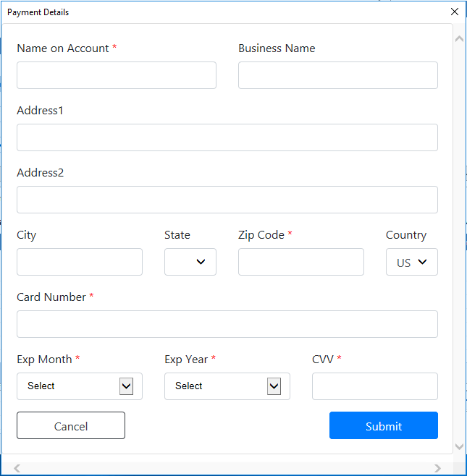Click the scroll up arrow icon
This screenshot has height=476, width=467.
click(x=460, y=39)
